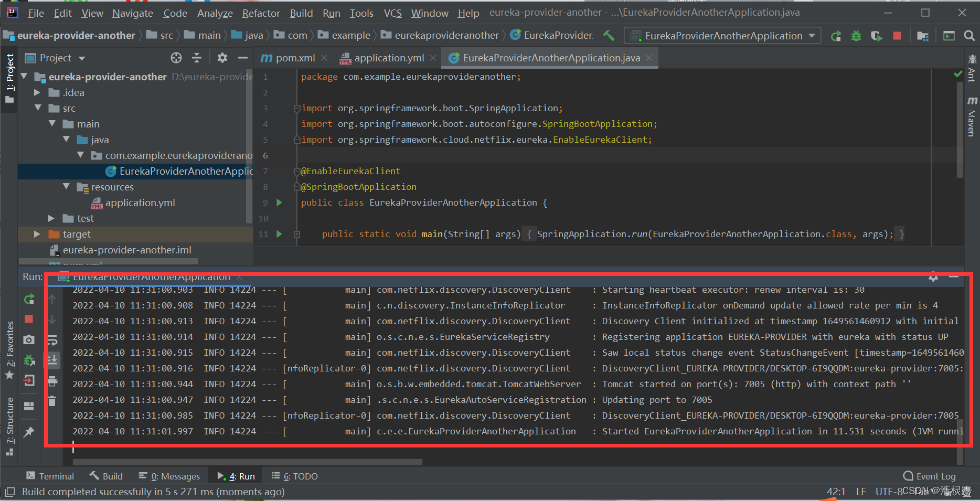Open the Refactor menu
Image resolution: width=980 pixels, height=501 pixels.
point(261,13)
